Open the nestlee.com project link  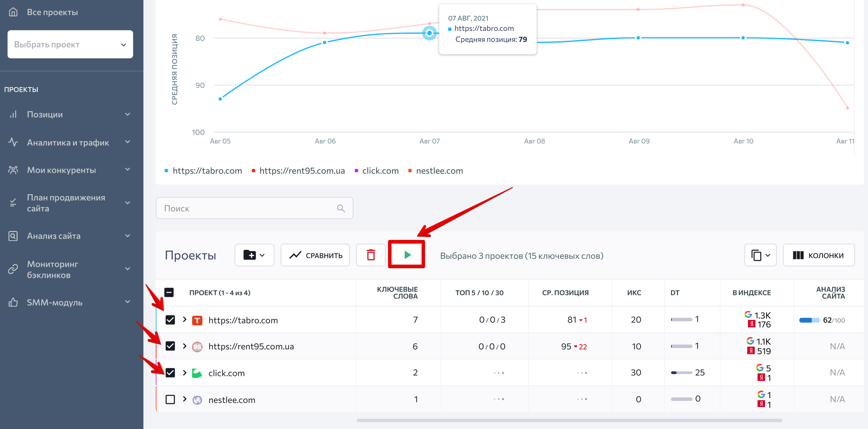coord(232,400)
